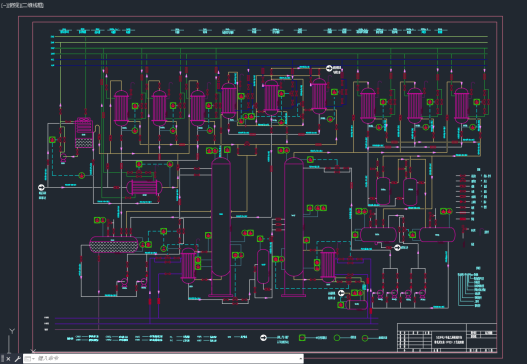Open the [-] viewport controls menu
The width and height of the screenshot is (527, 364).
point(3,5)
